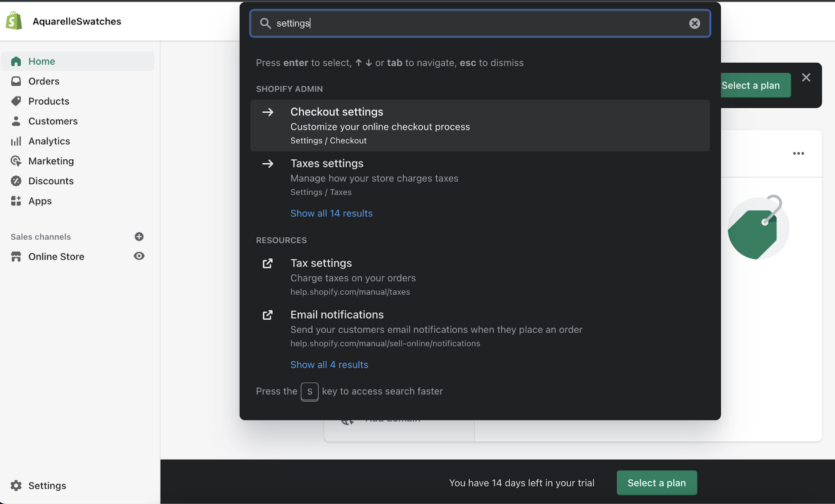Expand Show all 4 results

click(329, 365)
